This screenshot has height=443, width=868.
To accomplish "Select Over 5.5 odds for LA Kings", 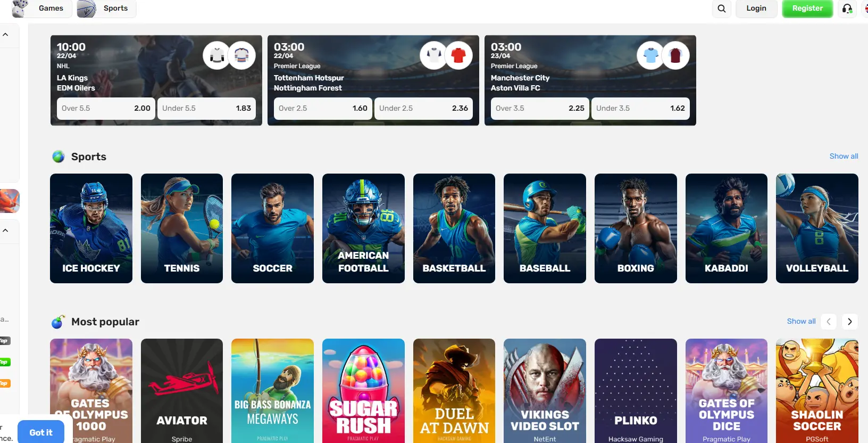I will pyautogui.click(x=106, y=108).
